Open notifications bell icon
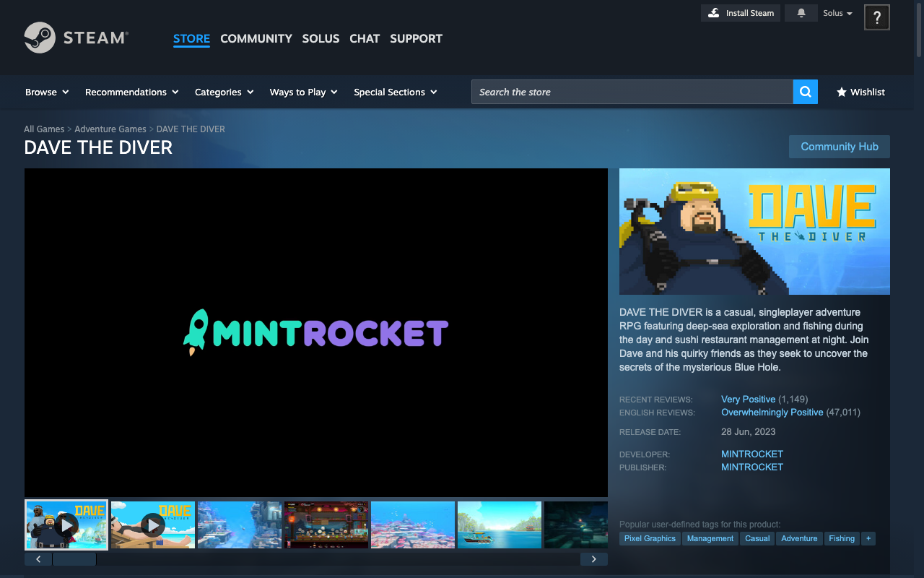The image size is (924, 578). pos(801,13)
